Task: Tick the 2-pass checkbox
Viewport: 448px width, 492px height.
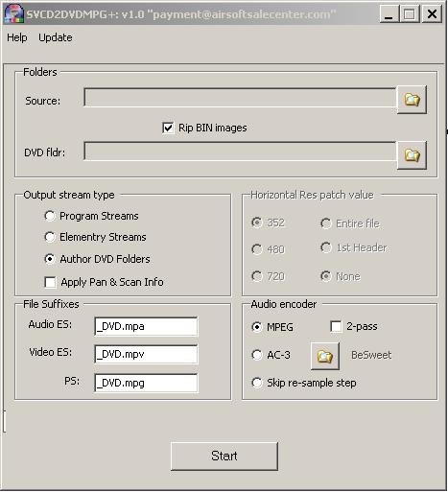Action: [336, 326]
